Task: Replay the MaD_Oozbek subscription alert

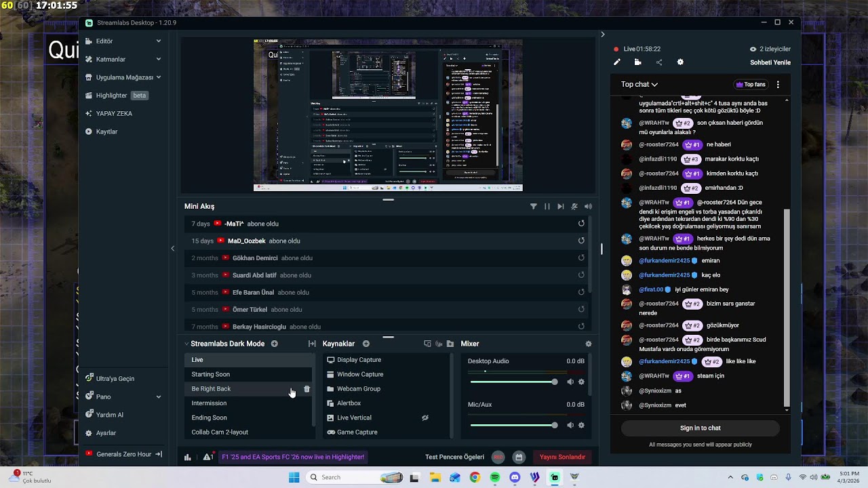Action: [x=581, y=241]
